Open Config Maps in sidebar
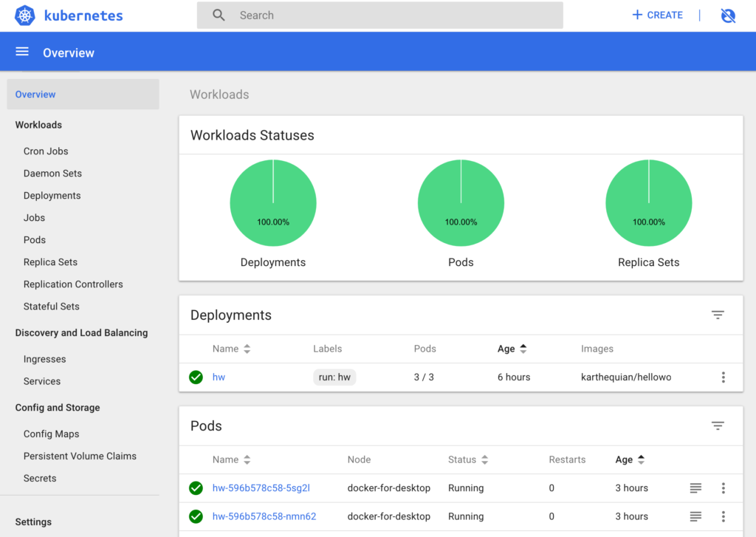756x537 pixels. click(x=52, y=434)
